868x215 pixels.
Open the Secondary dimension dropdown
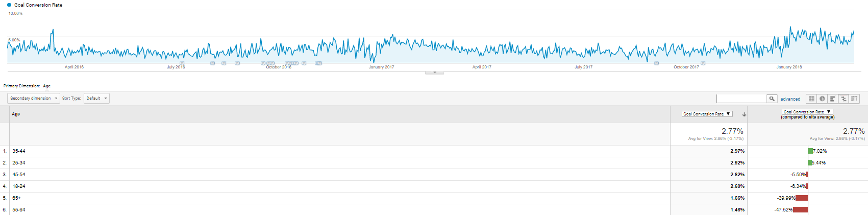(34, 98)
